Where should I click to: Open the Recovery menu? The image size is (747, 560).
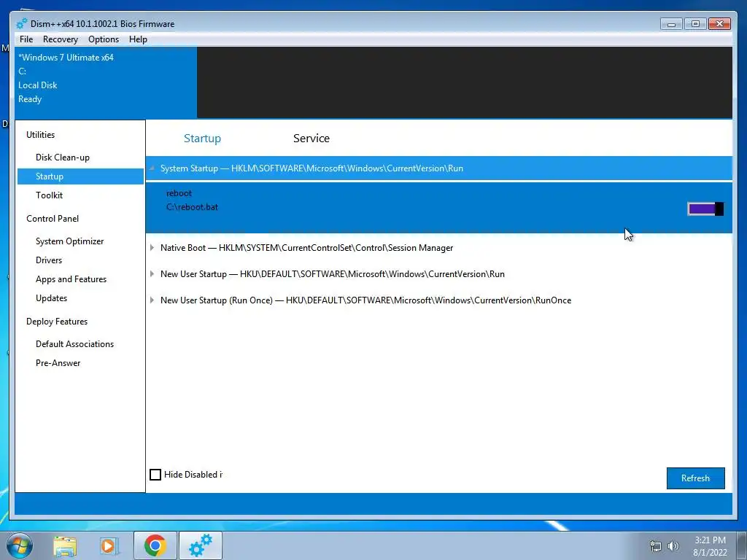[60, 39]
